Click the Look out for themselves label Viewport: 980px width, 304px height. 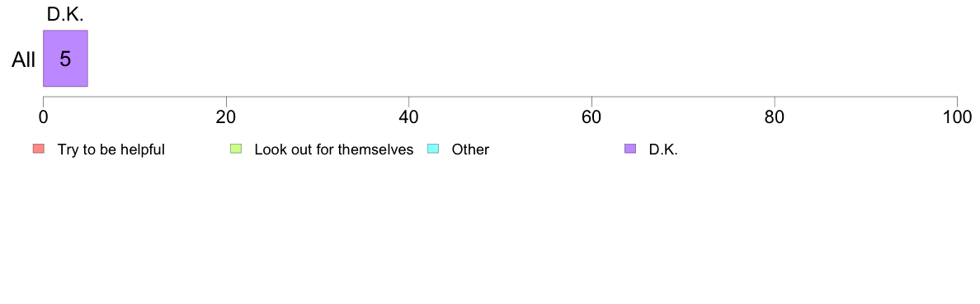[x=334, y=150]
